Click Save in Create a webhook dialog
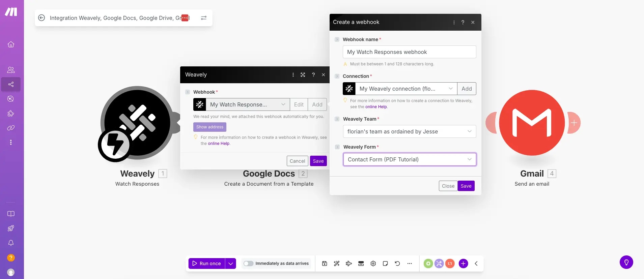Screen dimensions: 644x279 [466, 186]
